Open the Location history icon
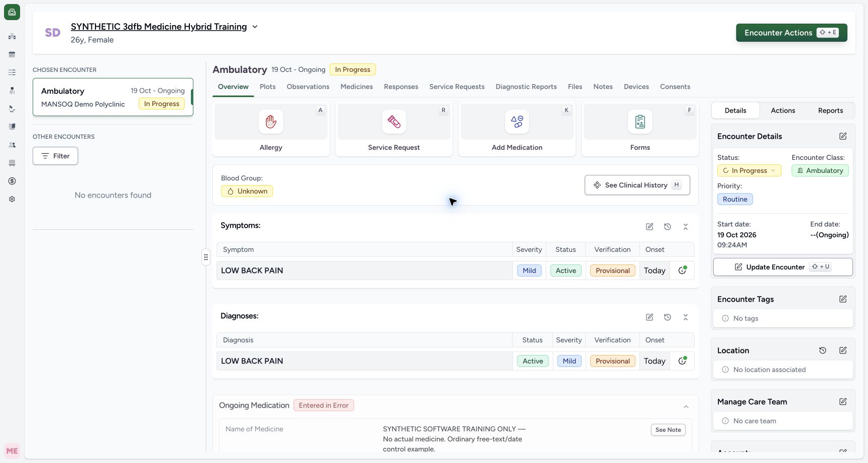Image resolution: width=868 pixels, height=463 pixels. pyautogui.click(x=823, y=350)
